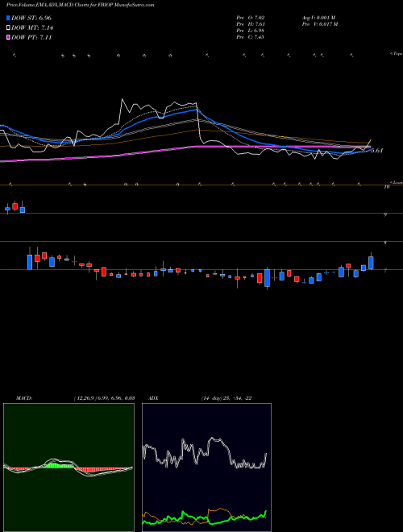
Task: Click the 'Pre H: 7.61' high value
Action: [251, 24]
